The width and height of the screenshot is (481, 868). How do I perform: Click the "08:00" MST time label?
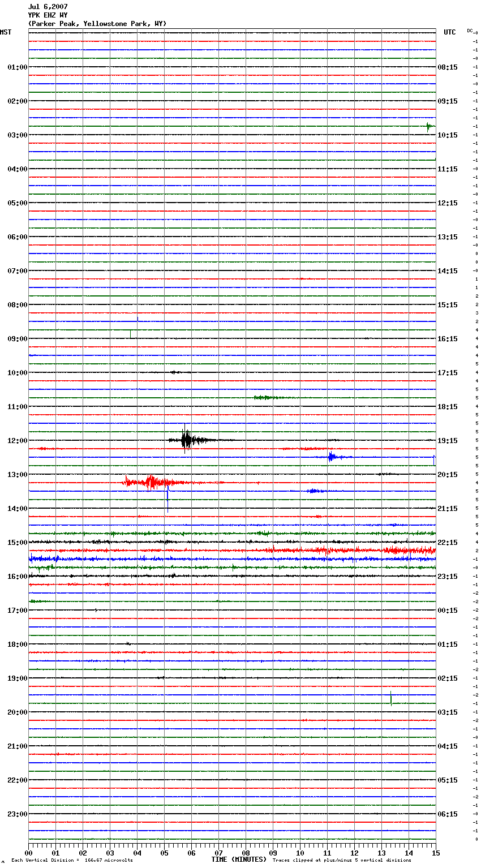(18, 305)
